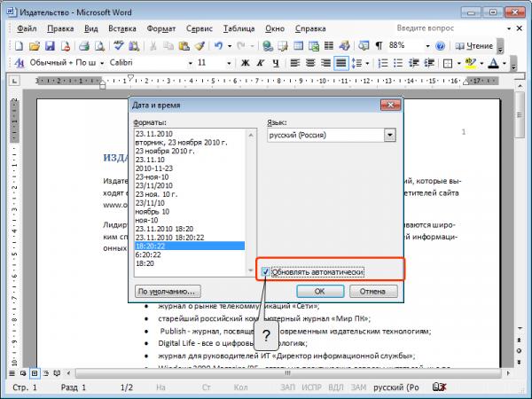Apply numbered list formatting
Screen dimensions: 532x399
pos(383,63)
